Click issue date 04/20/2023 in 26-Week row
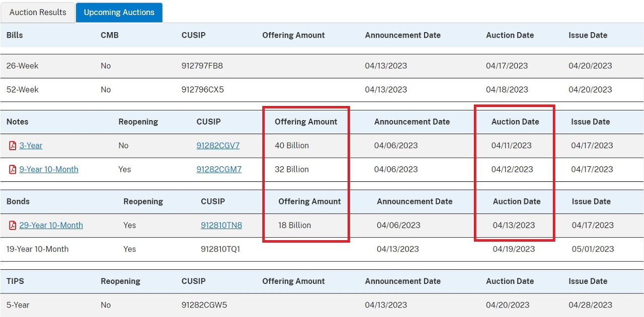 (590, 66)
